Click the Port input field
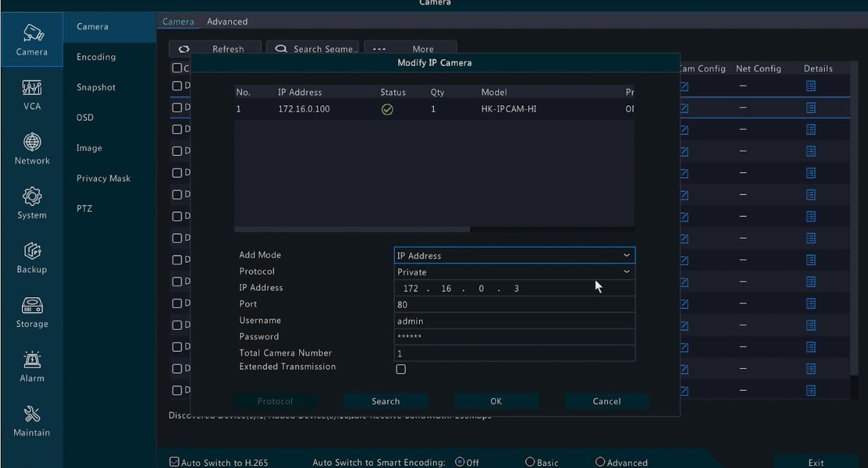This screenshot has height=468, width=868. (514, 304)
